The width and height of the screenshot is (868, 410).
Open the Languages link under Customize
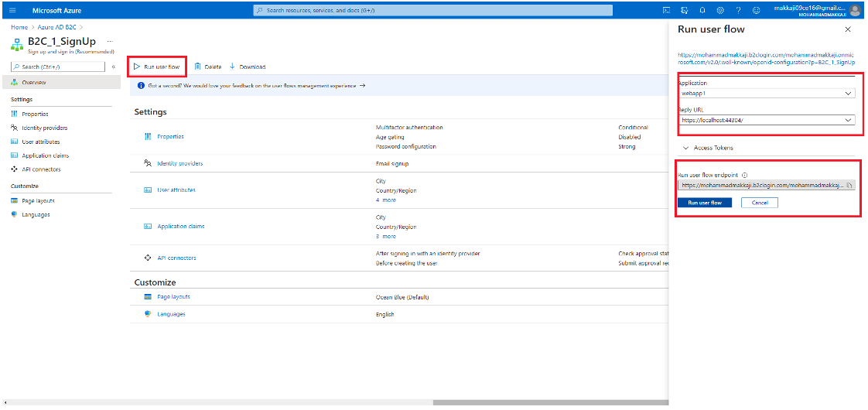(171, 314)
